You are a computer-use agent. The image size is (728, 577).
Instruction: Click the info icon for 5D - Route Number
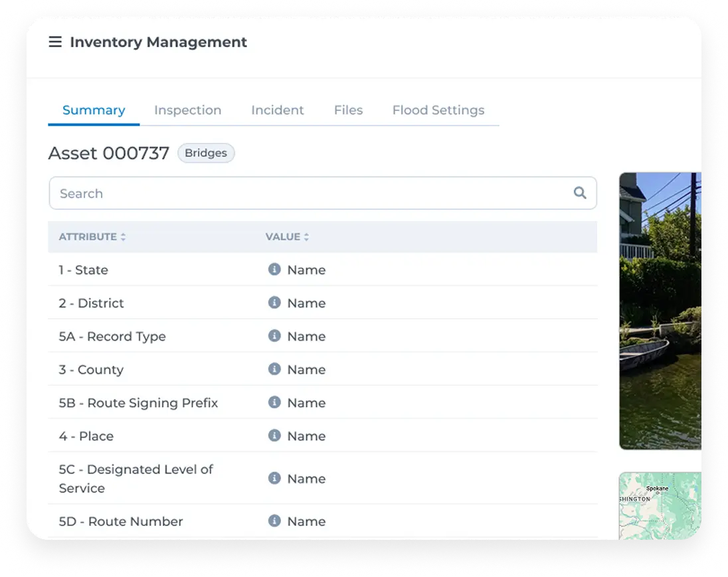pos(274,521)
